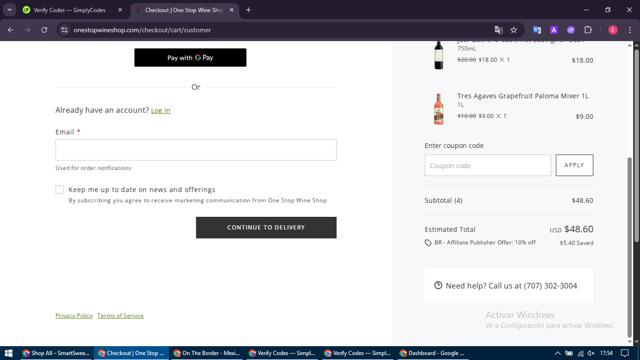Click the Tres Agaves Grapefruit Paloma Mixer title
The image size is (640, 360).
coord(523,96)
